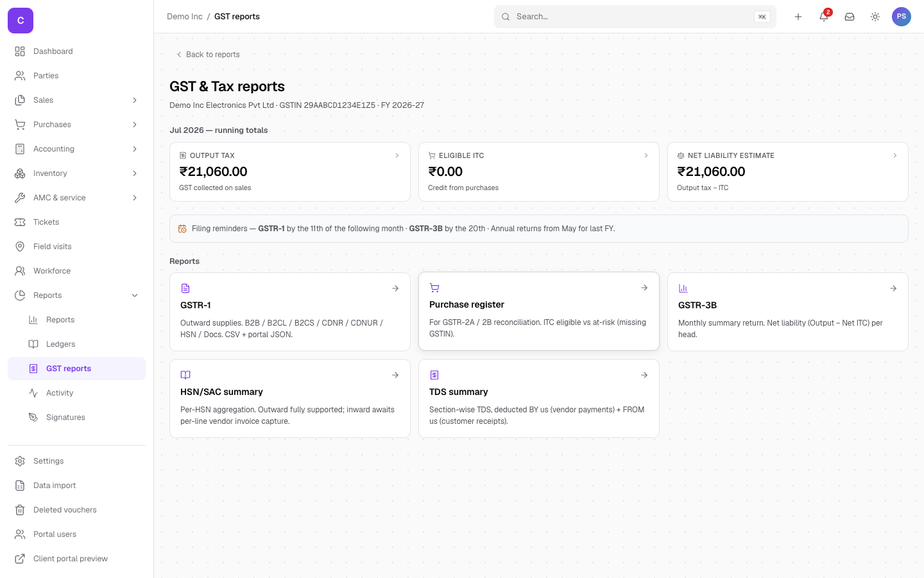Expand the Inventory section chevron
The image size is (924, 578).
click(135, 173)
